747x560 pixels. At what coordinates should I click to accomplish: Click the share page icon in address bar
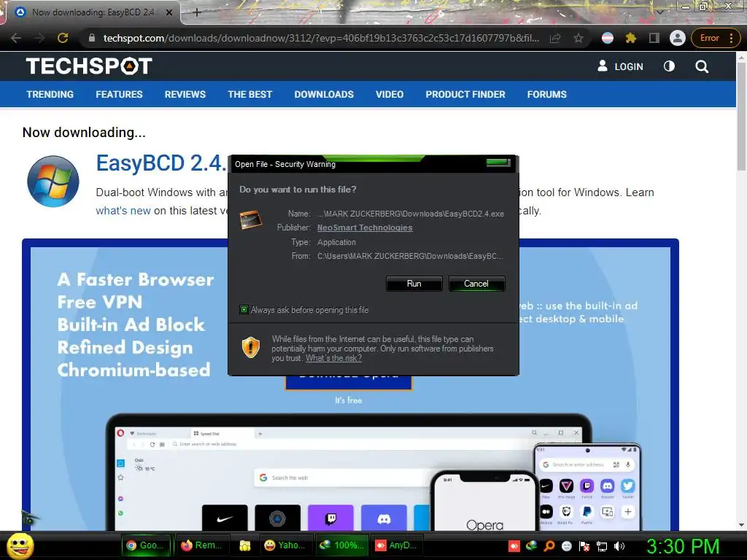point(555,38)
